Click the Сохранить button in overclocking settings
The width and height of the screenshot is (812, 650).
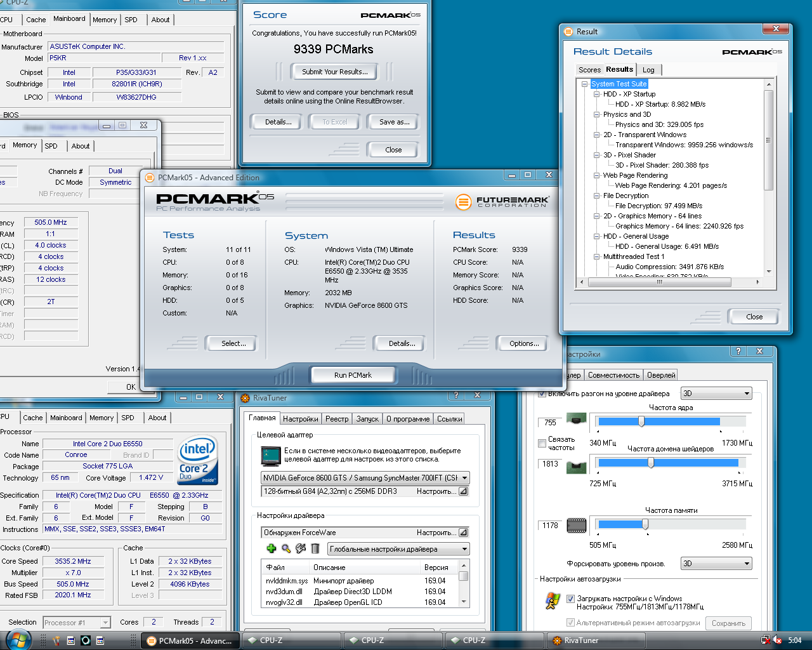click(728, 623)
